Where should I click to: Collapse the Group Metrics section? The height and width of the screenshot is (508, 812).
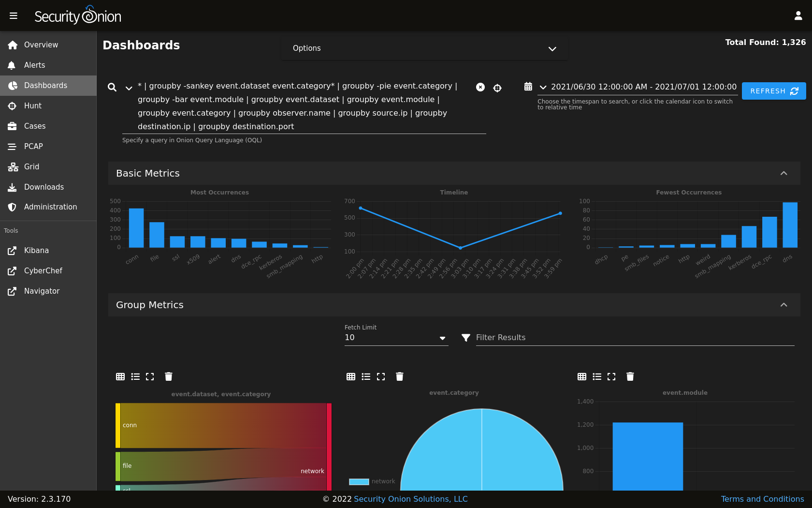(784, 305)
